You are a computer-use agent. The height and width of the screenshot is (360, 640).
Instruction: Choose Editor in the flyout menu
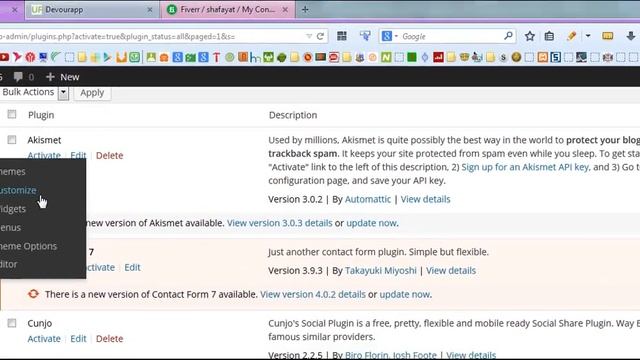[9, 264]
